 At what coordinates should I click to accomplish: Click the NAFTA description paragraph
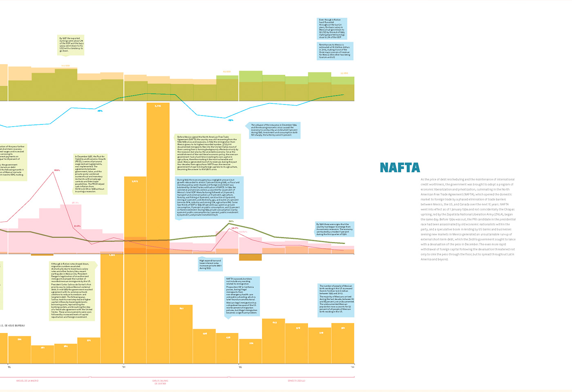coord(468,219)
